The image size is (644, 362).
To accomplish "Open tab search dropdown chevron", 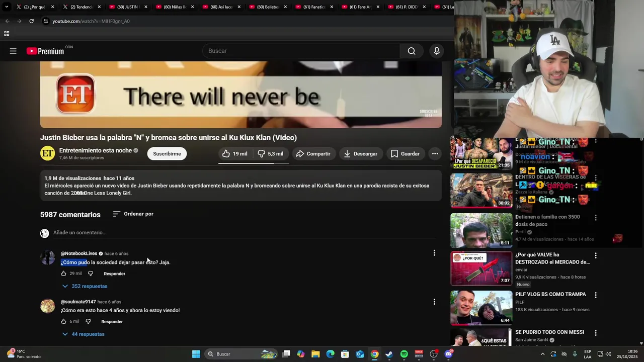I will [x=7, y=7].
